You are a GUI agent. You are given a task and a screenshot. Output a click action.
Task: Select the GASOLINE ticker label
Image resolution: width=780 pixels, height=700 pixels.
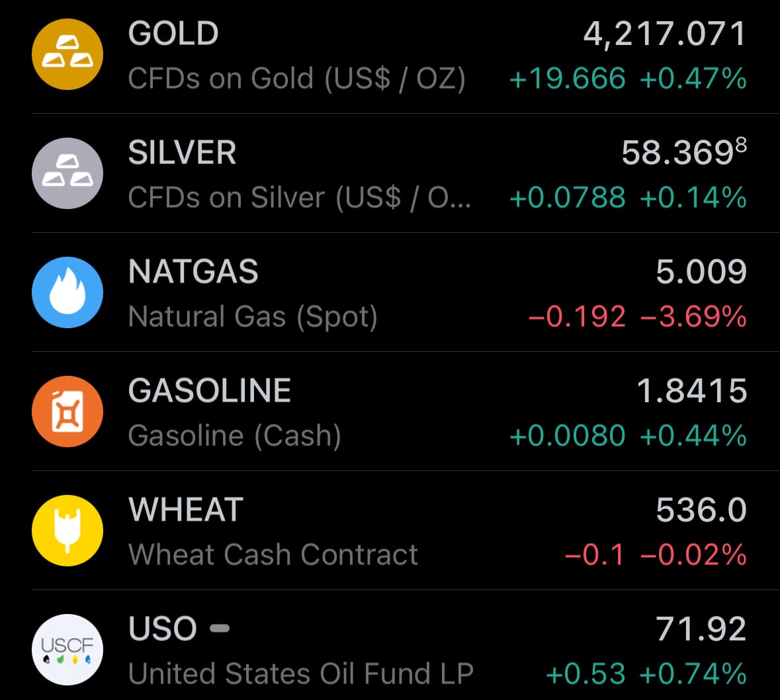(210, 390)
